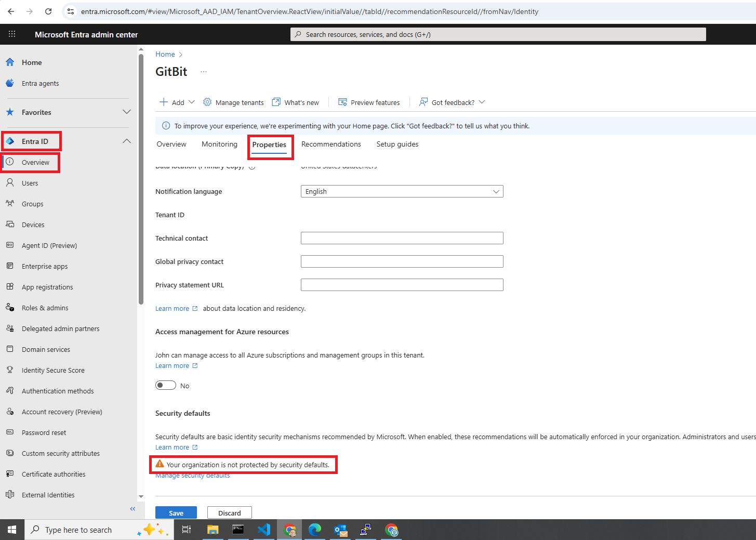The width and height of the screenshot is (756, 540).
Task: Open the Notification language dropdown
Action: coord(401,191)
